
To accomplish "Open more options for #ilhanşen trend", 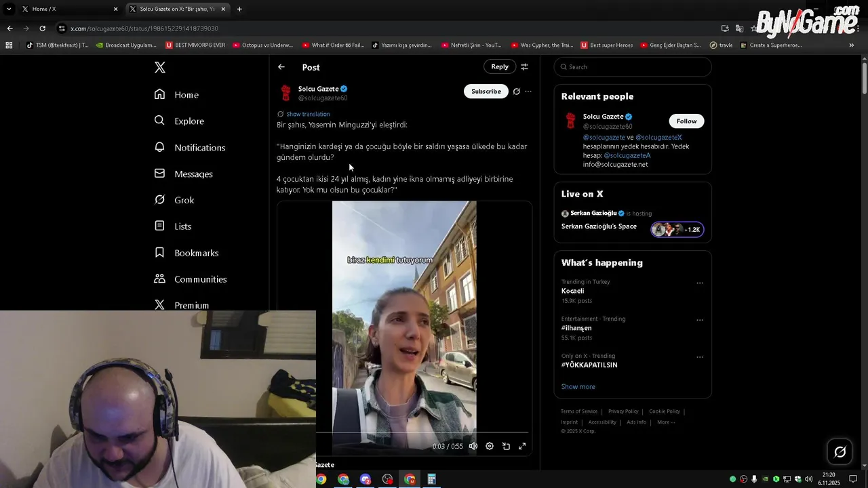I will 700,320.
